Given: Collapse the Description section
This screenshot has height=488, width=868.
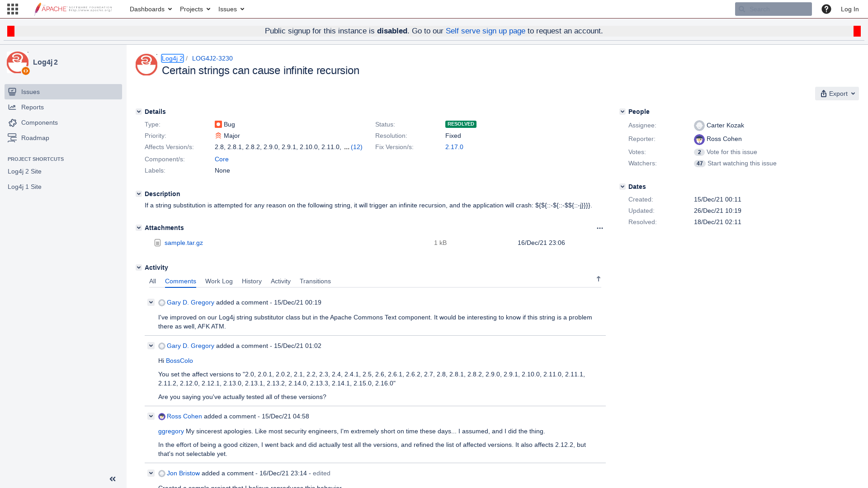Looking at the screenshot, I should pyautogui.click(x=139, y=194).
